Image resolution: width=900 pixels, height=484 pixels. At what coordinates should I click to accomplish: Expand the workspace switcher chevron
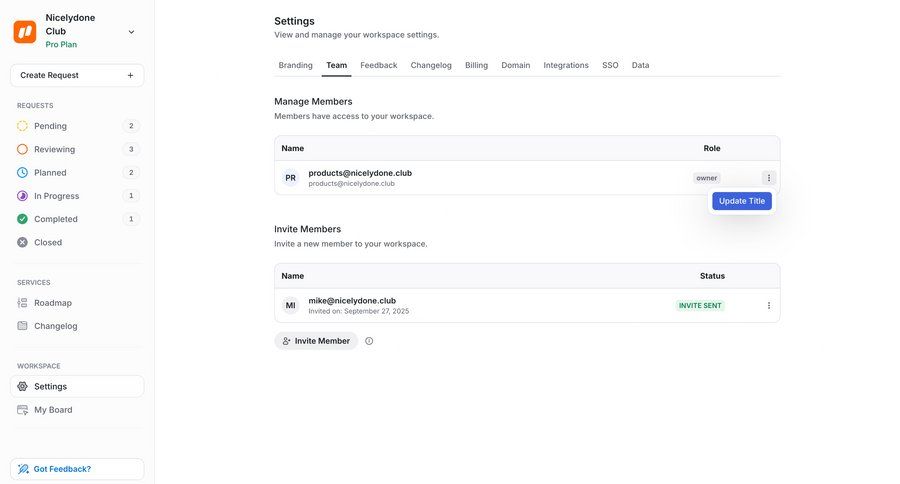pos(131,32)
